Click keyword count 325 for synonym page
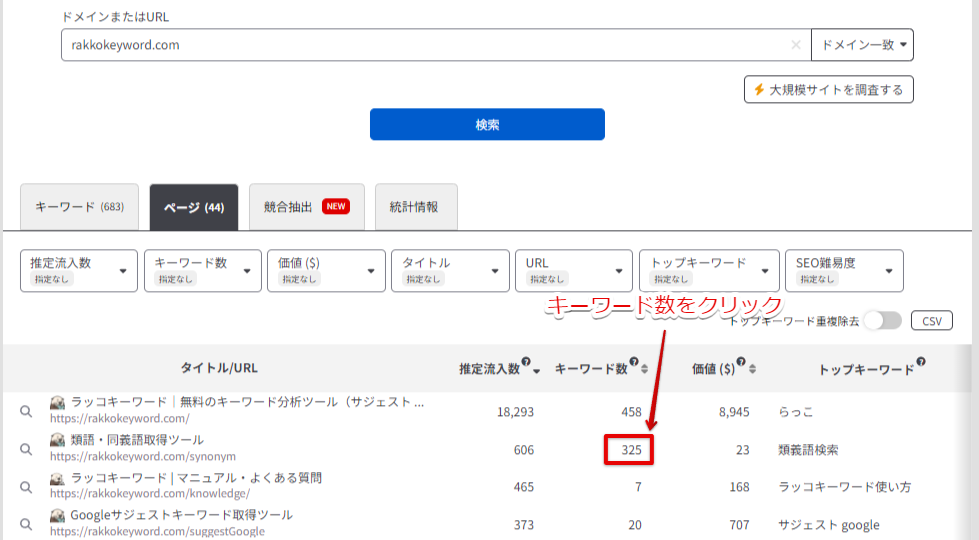The height and width of the screenshot is (540, 979). 630,450
